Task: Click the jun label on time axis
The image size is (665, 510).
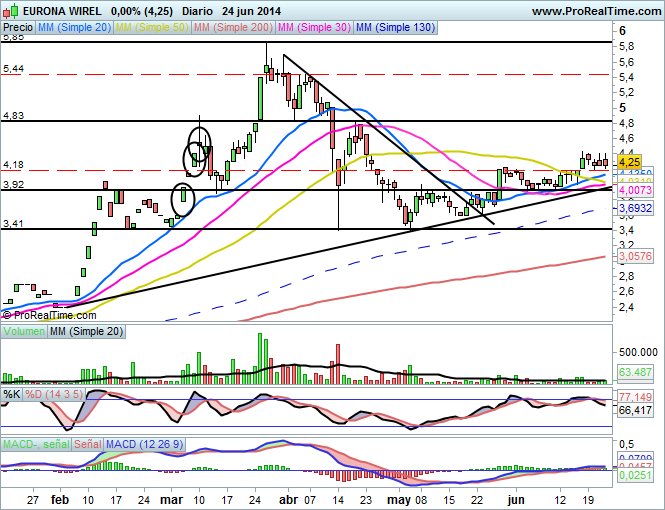Action: (x=516, y=500)
